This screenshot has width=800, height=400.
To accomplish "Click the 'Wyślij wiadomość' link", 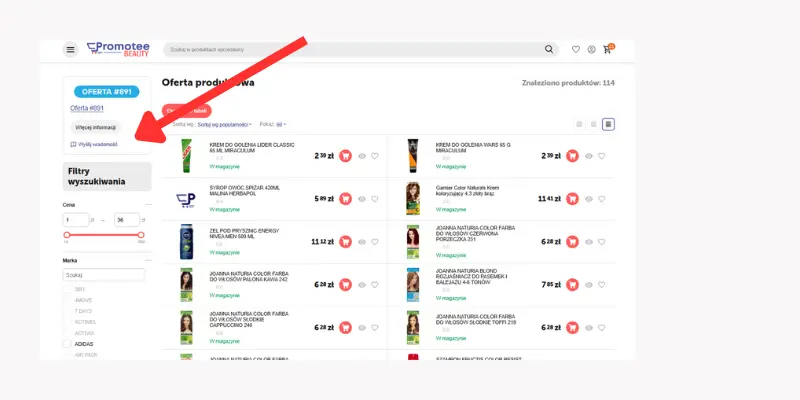I will pos(94,144).
